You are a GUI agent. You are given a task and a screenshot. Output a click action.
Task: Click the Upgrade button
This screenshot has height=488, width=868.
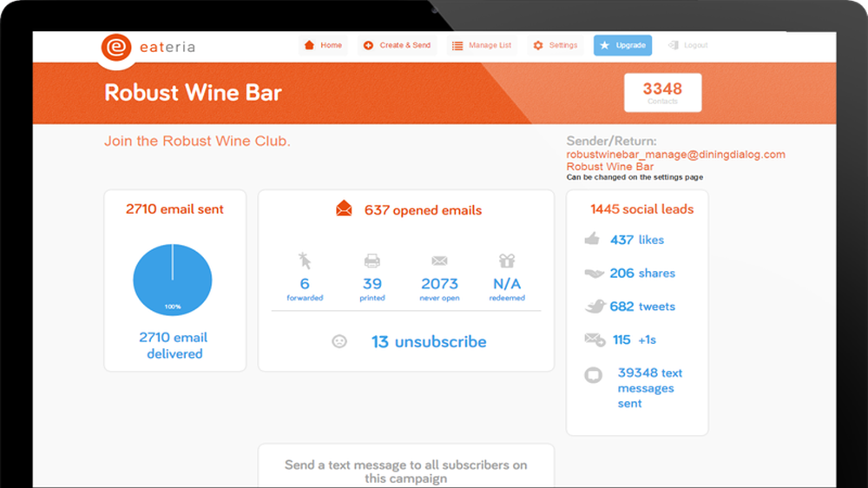(x=622, y=45)
